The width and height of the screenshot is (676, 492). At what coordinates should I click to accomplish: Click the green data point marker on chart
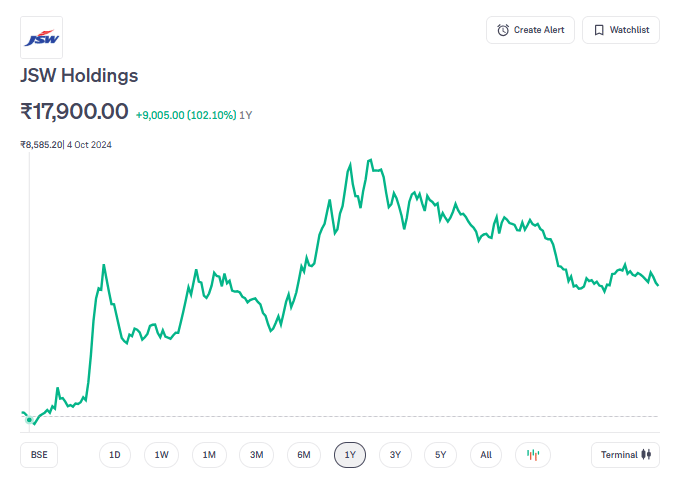click(29, 420)
